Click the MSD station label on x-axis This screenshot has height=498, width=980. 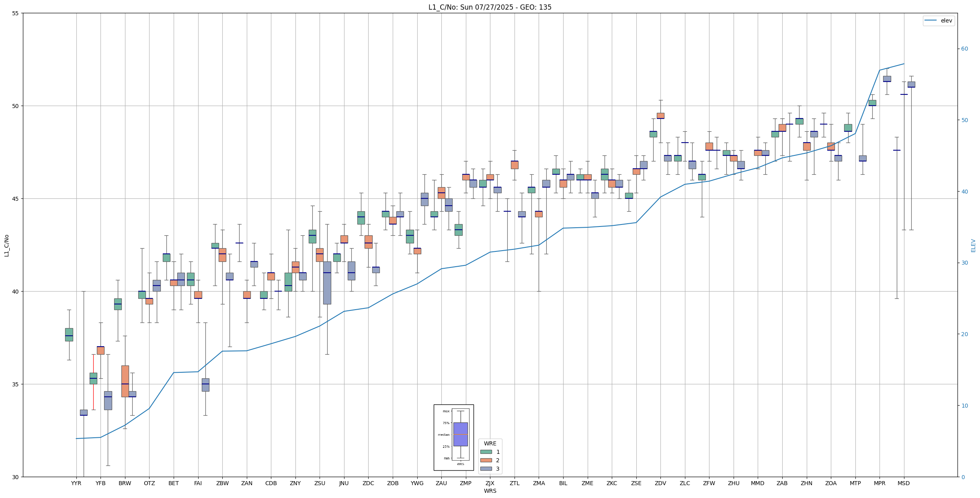[904, 483]
